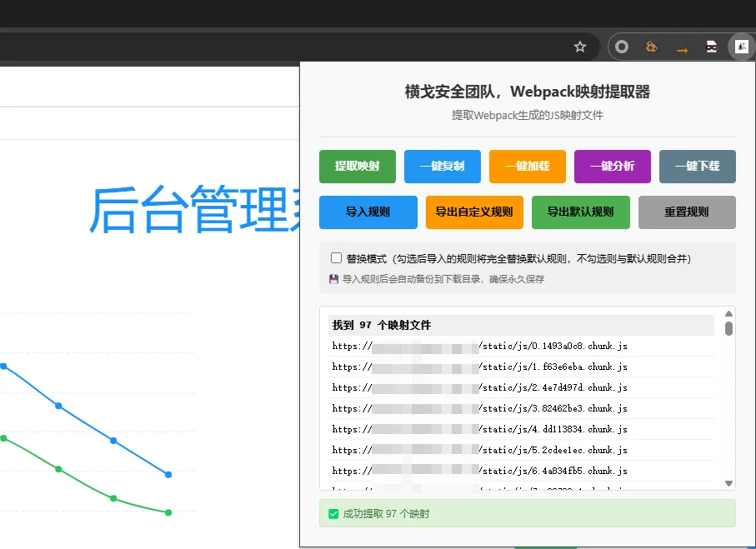Click the 重置规则 button
756x549 pixels.
click(x=687, y=212)
